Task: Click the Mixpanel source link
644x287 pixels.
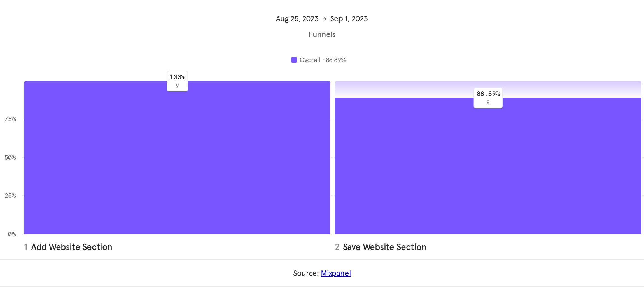Action: coord(336,273)
